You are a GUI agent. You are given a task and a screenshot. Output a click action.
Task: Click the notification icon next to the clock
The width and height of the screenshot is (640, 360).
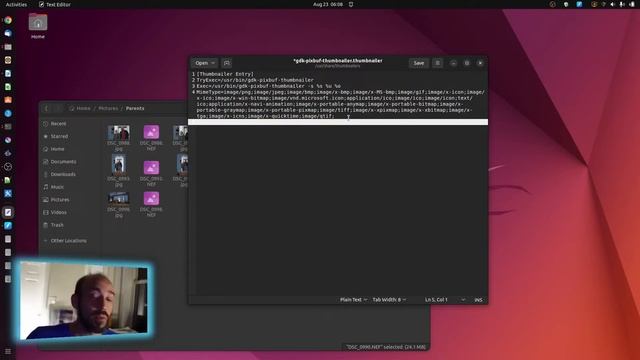351,4
